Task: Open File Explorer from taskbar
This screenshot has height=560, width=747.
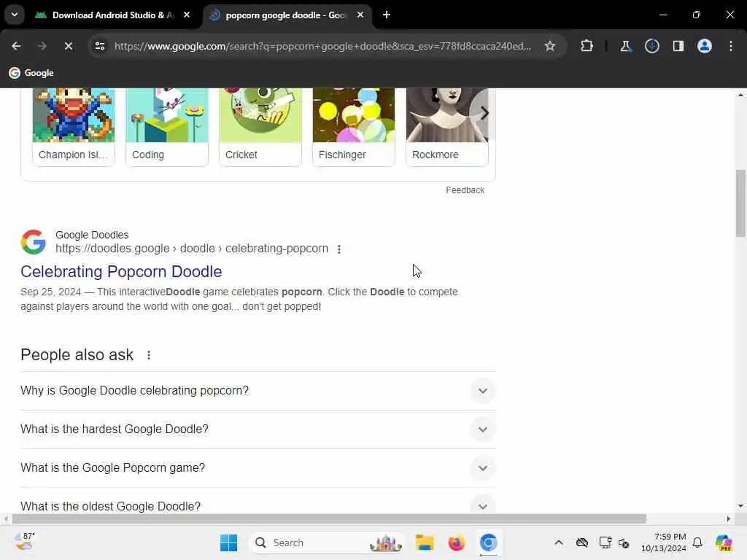Action: tap(424, 542)
